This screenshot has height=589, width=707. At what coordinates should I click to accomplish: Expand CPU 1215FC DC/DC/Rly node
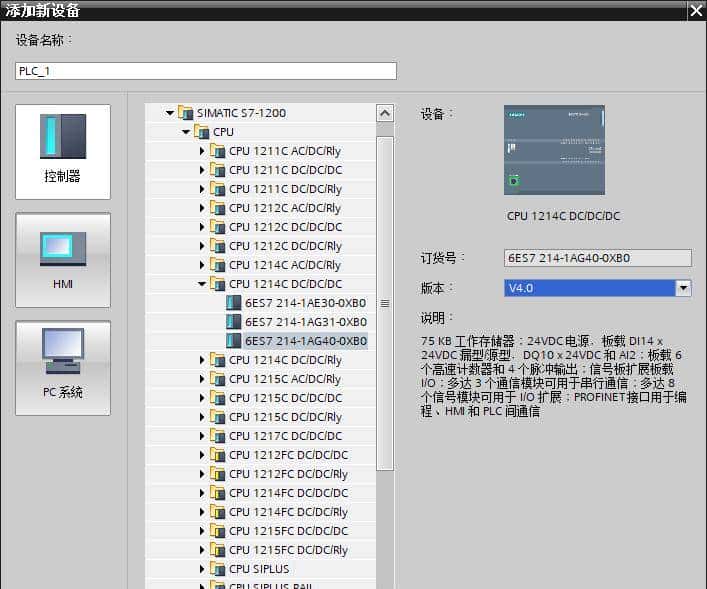click(202, 550)
